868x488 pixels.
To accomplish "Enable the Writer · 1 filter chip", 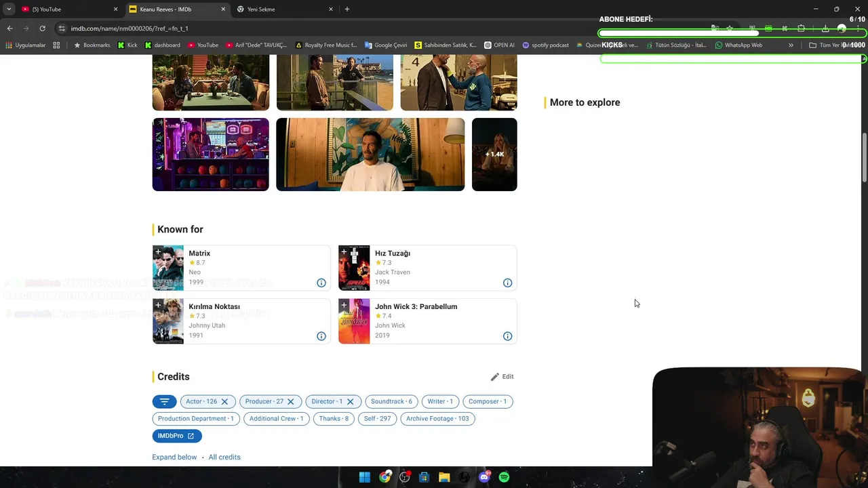I will click(x=440, y=402).
